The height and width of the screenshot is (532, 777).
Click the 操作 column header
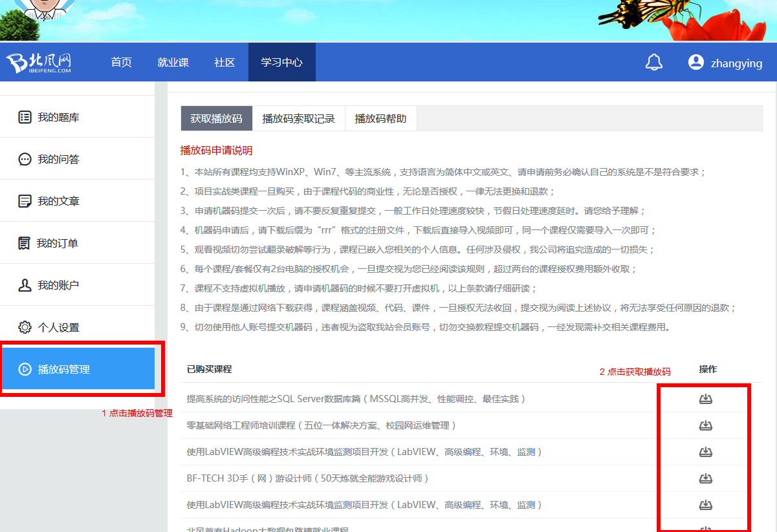coord(708,369)
